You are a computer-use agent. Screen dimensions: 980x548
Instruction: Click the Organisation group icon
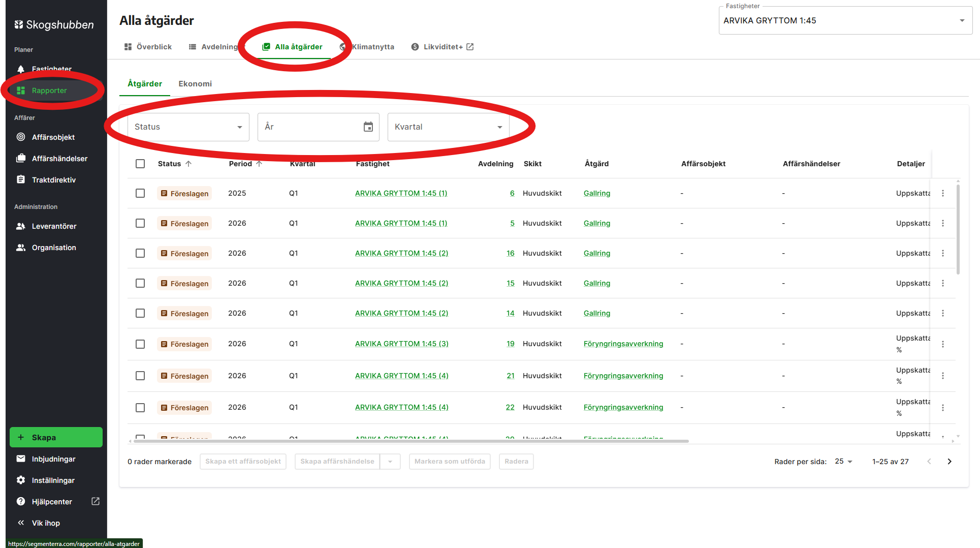tap(21, 248)
